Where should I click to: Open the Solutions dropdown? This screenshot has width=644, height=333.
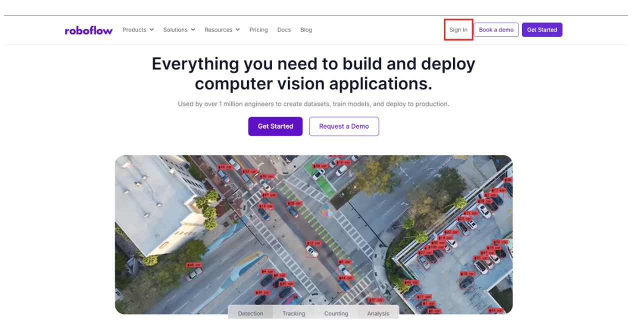(179, 30)
